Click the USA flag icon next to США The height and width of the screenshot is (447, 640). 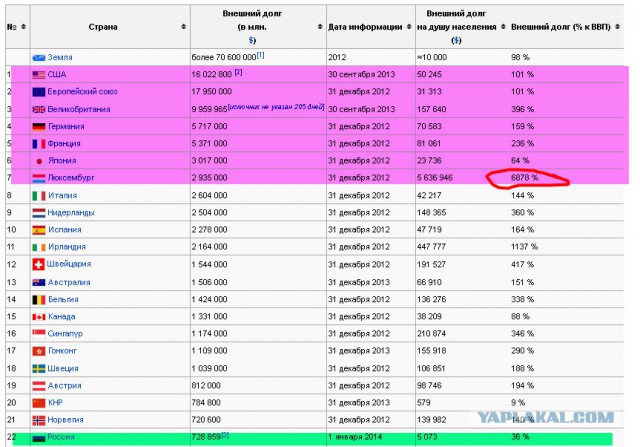click(39, 75)
